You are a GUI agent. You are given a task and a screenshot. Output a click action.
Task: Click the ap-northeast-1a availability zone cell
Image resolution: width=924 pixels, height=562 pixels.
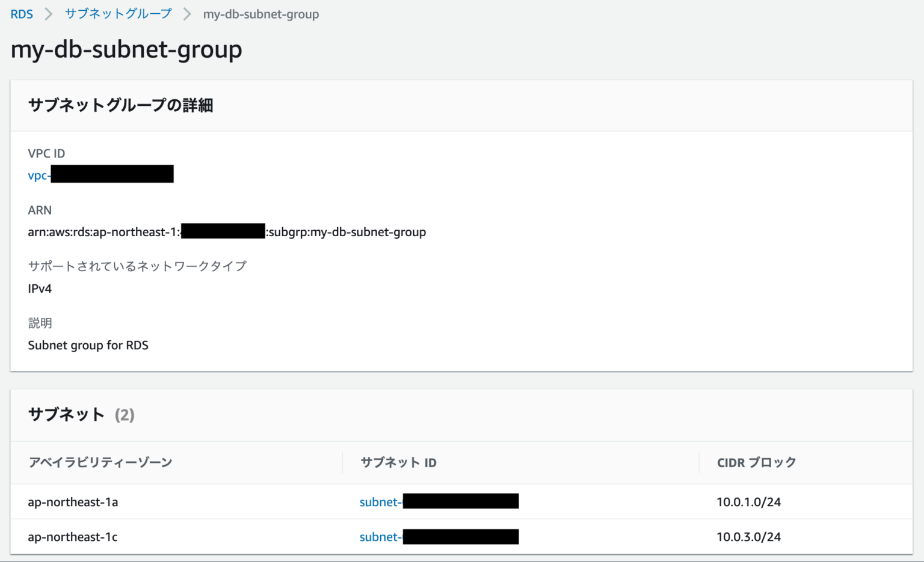tap(73, 502)
